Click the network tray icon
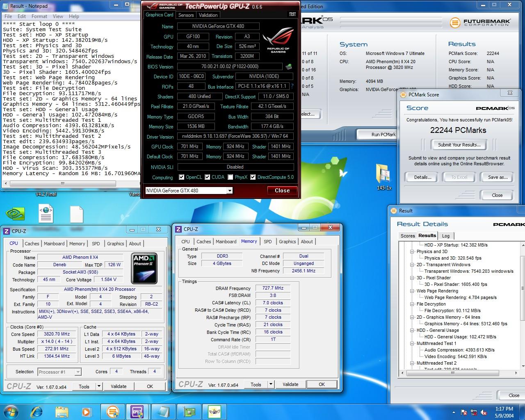The image size is (525, 420). (x=474, y=412)
